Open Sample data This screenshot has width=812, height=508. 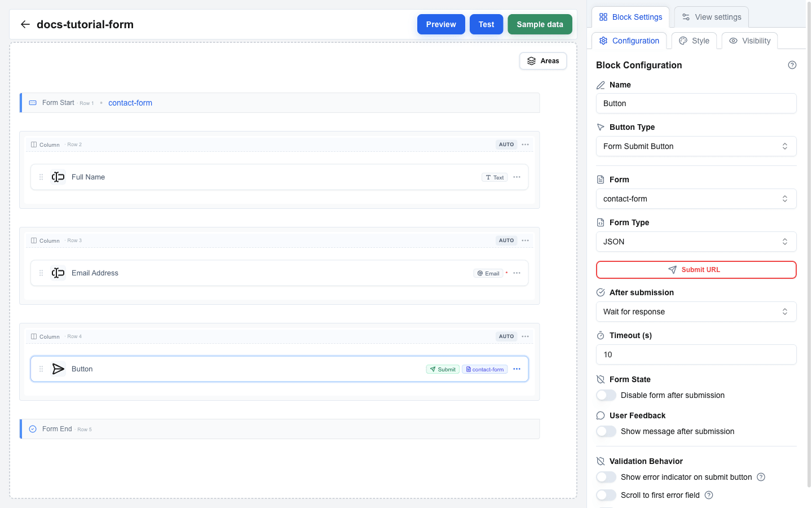click(540, 24)
